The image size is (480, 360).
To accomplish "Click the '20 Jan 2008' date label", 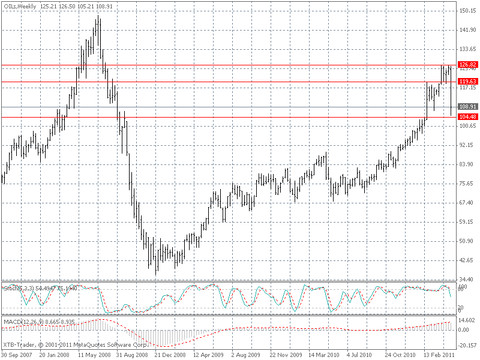I will click(54, 354).
